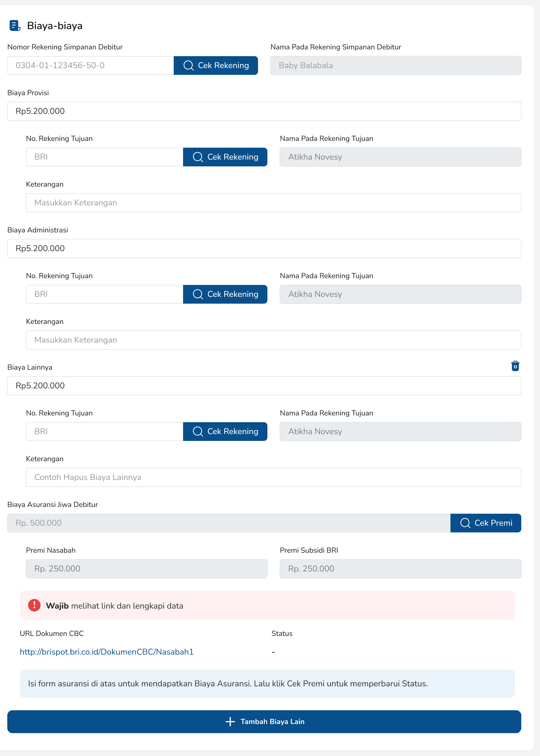Click the Status label
This screenshot has height=756, width=540.
(x=282, y=633)
